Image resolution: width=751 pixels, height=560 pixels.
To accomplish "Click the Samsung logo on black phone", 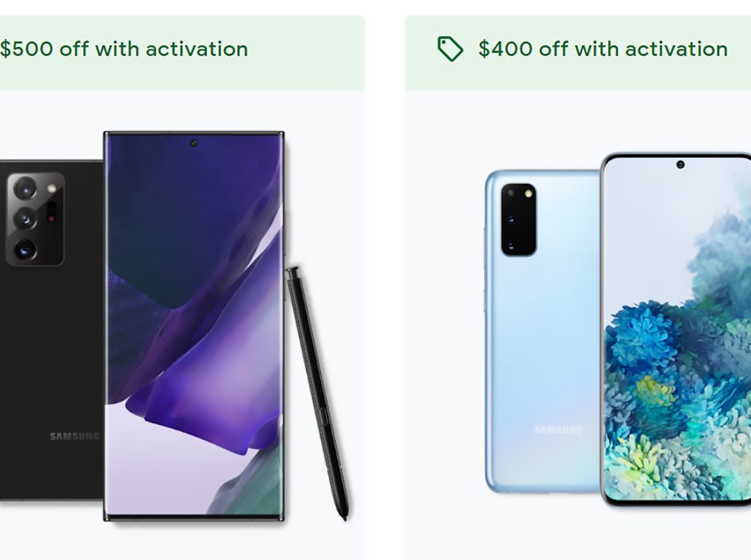I will pyautogui.click(x=74, y=436).
